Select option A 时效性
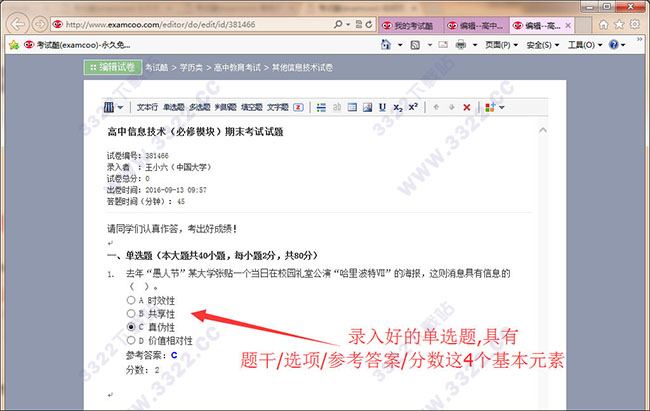 [x=131, y=300]
